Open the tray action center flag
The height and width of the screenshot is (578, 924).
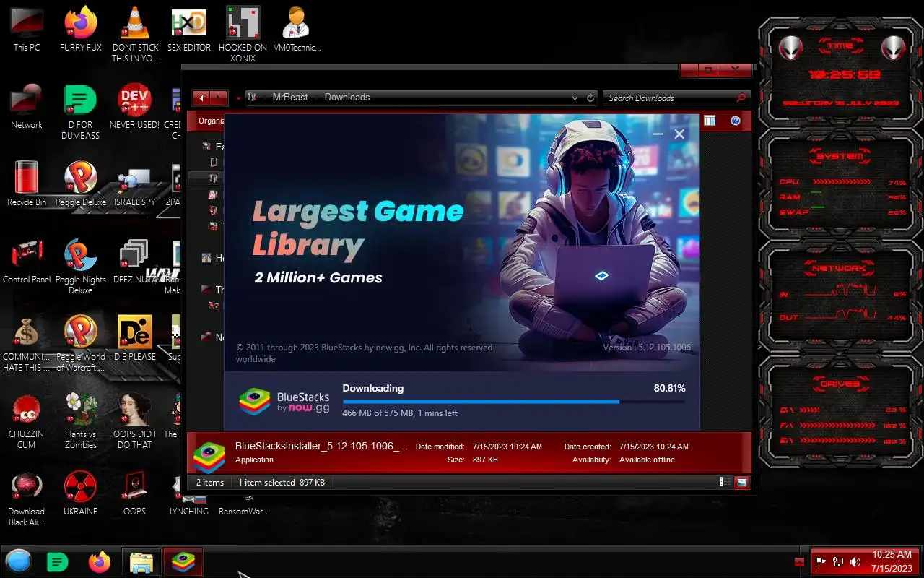tap(821, 562)
